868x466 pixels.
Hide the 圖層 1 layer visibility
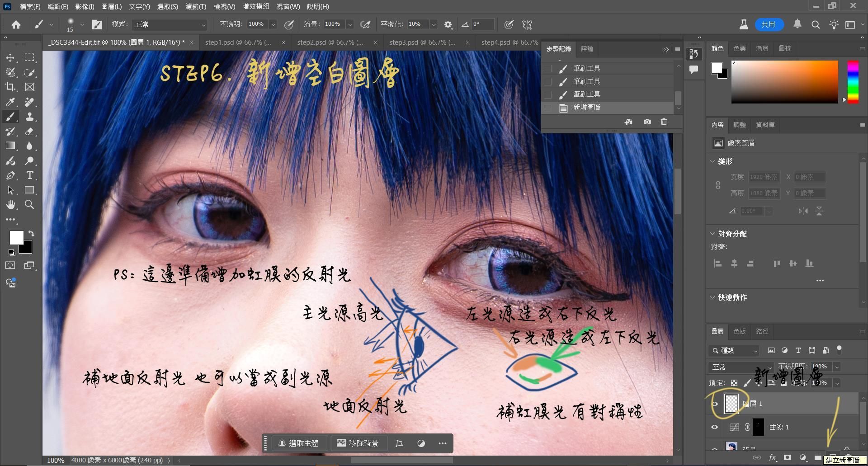[x=715, y=404]
